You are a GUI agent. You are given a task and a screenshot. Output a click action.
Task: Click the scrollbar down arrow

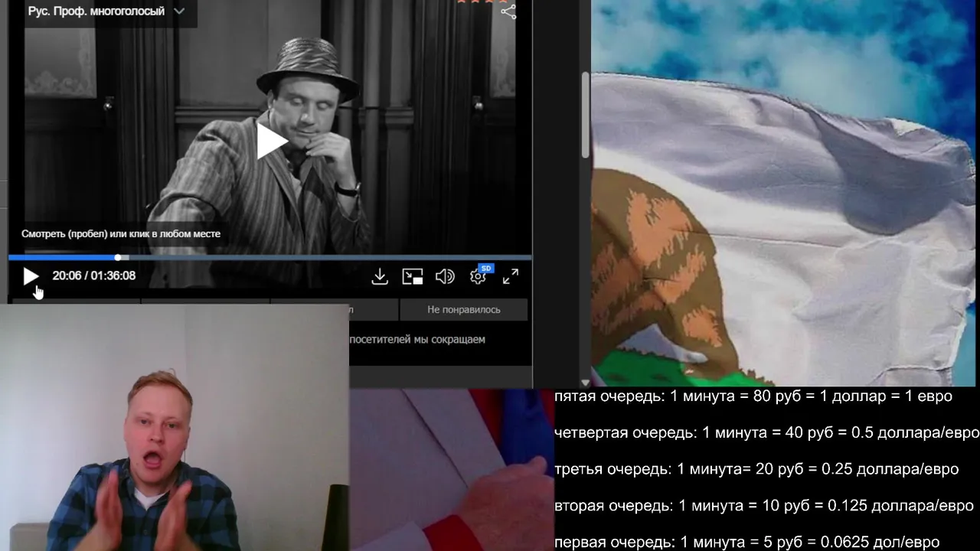point(586,382)
